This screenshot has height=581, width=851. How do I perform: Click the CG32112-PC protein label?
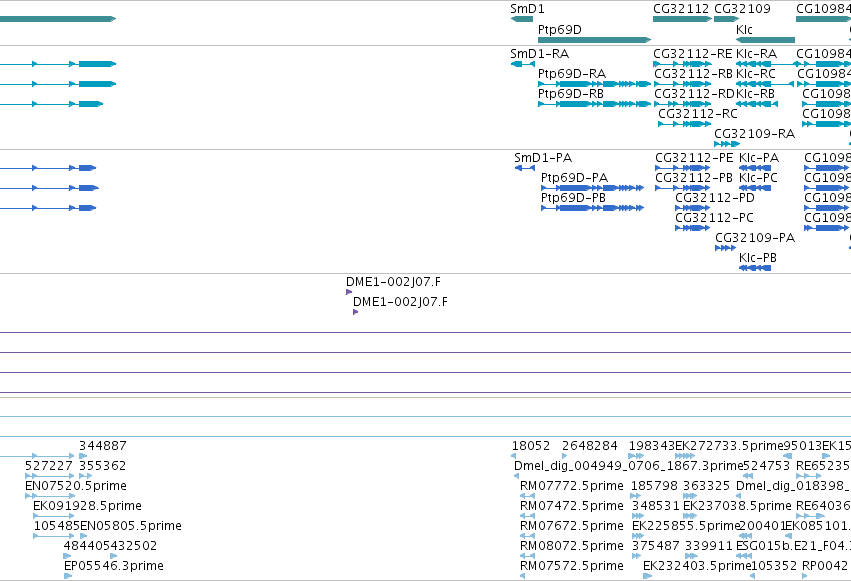(714, 218)
